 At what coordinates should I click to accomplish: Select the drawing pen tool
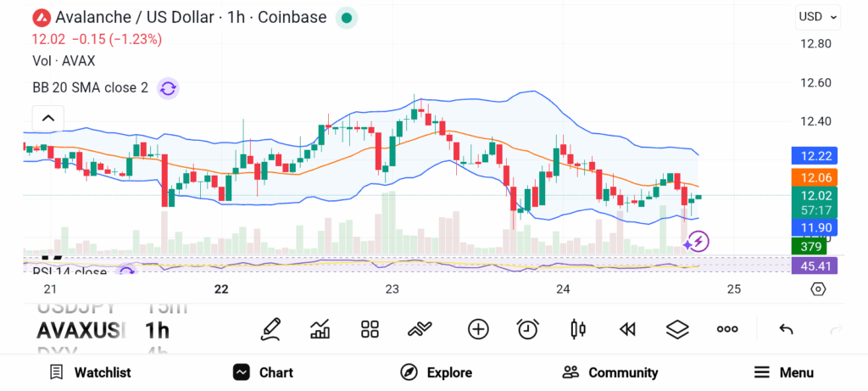pos(270,329)
